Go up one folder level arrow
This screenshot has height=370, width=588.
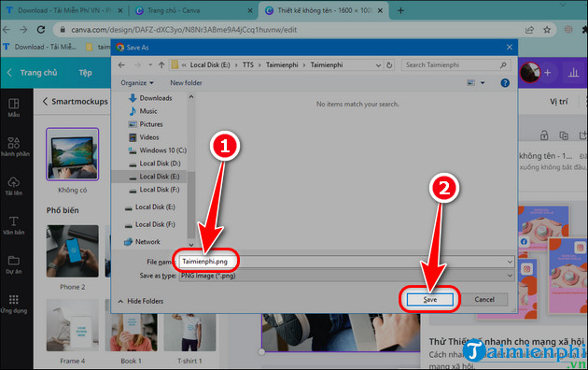pyautogui.click(x=161, y=64)
